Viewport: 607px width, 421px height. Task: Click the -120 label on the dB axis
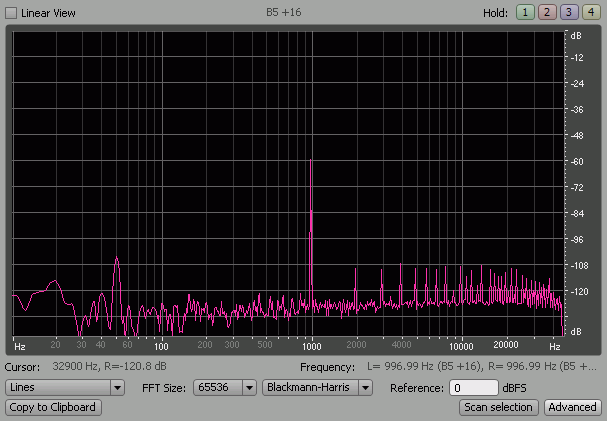point(579,291)
